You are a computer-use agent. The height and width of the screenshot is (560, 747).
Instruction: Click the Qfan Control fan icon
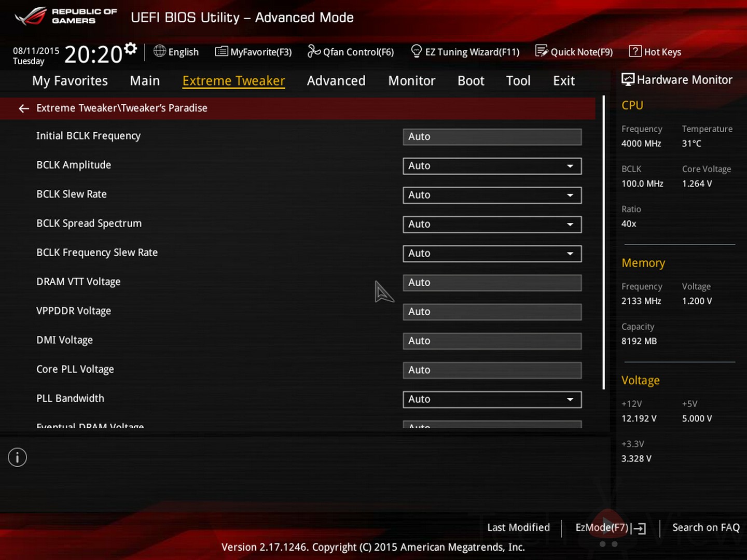coord(314,51)
